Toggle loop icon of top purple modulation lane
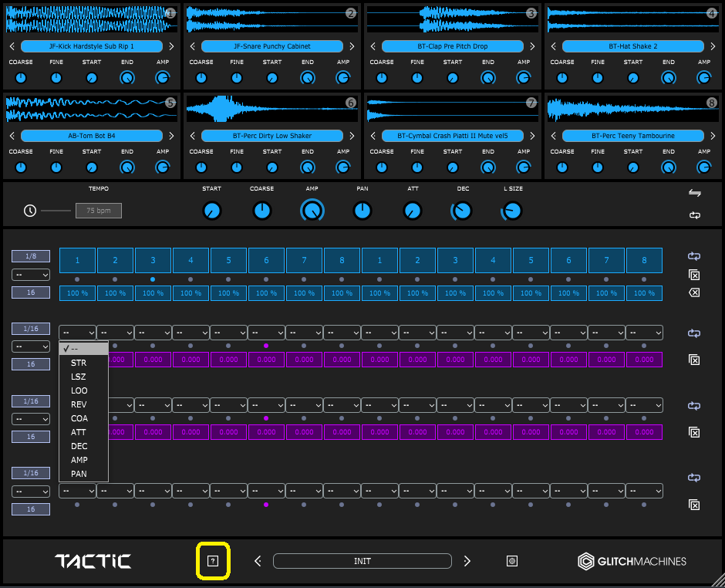The height and width of the screenshot is (588, 725). [694, 333]
